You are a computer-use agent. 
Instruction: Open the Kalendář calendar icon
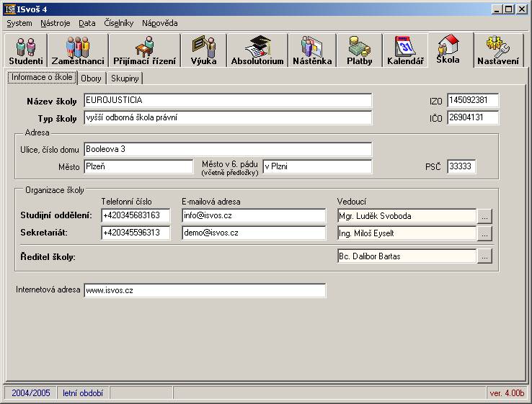(x=405, y=50)
